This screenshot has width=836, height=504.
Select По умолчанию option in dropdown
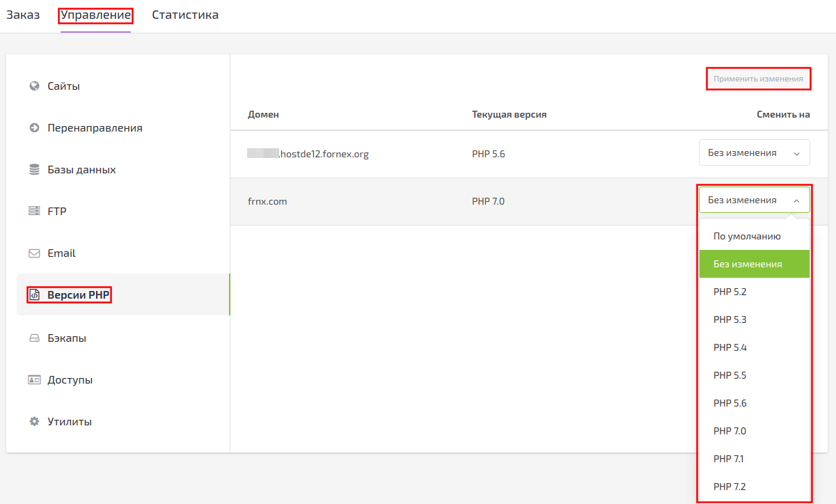(747, 236)
